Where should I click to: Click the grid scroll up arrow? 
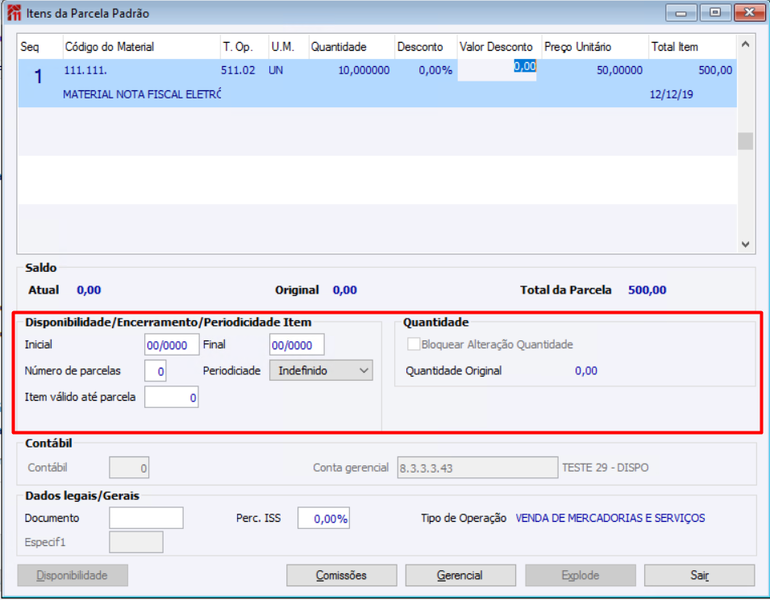point(745,44)
